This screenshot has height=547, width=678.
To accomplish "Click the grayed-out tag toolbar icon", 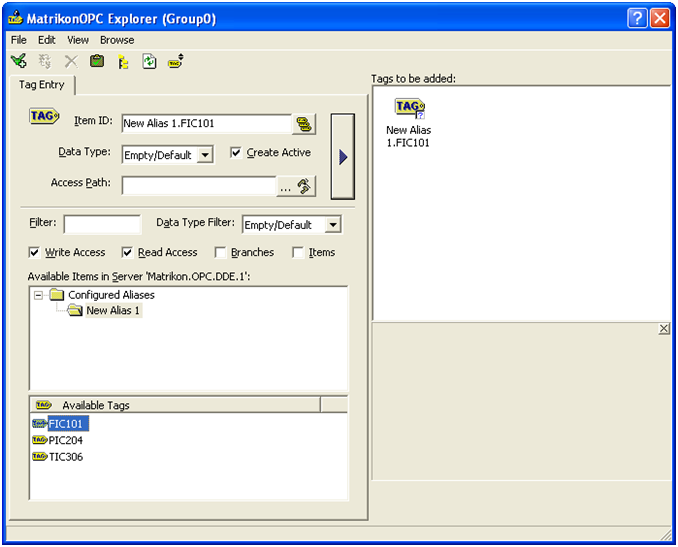I will coord(45,61).
